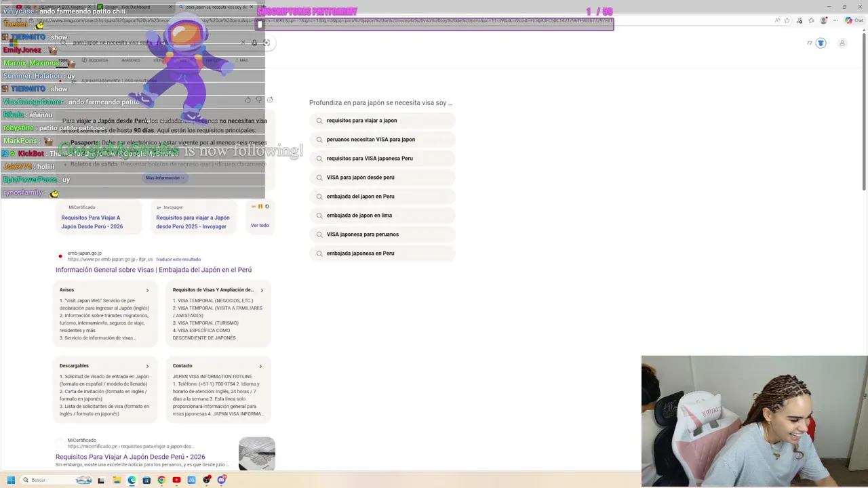Open the Microsoft Rewards medal icon
Screen dimensions: 868x488
coord(821,43)
